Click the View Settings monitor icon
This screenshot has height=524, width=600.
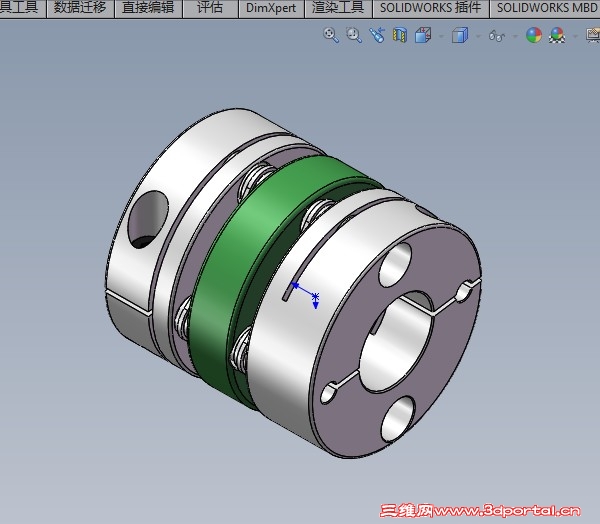(593, 35)
